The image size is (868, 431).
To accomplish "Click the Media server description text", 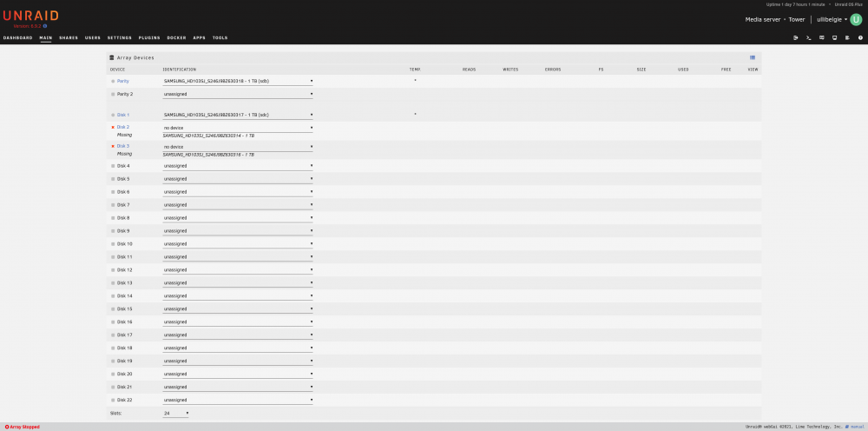I will [x=763, y=19].
